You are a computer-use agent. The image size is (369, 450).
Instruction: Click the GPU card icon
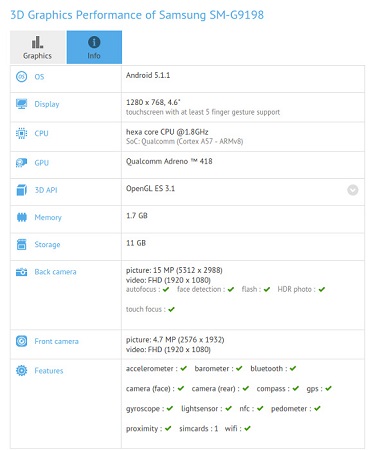[22, 163]
